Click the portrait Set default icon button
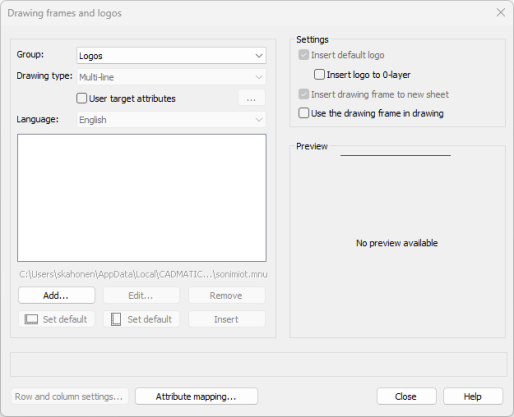This screenshot has width=514, height=417. [x=141, y=319]
